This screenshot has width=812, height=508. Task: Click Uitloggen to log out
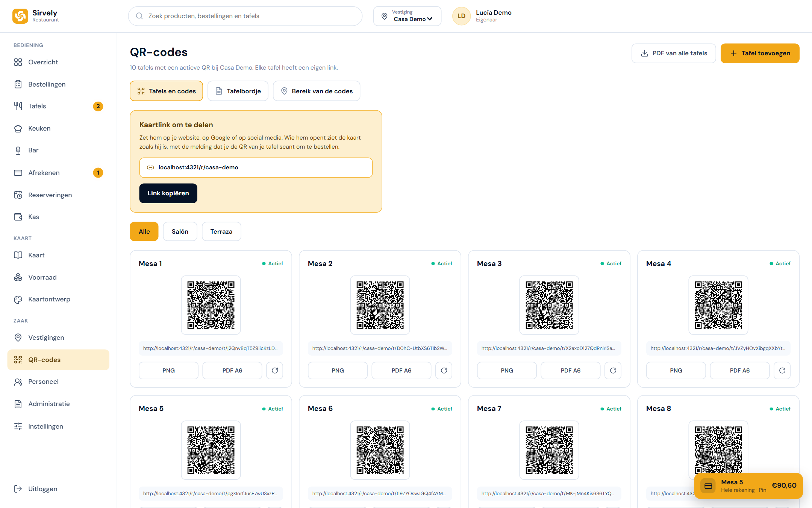click(58, 489)
